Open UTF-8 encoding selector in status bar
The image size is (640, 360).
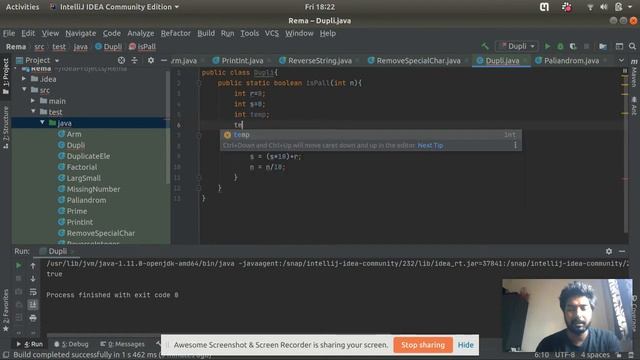click(565, 355)
